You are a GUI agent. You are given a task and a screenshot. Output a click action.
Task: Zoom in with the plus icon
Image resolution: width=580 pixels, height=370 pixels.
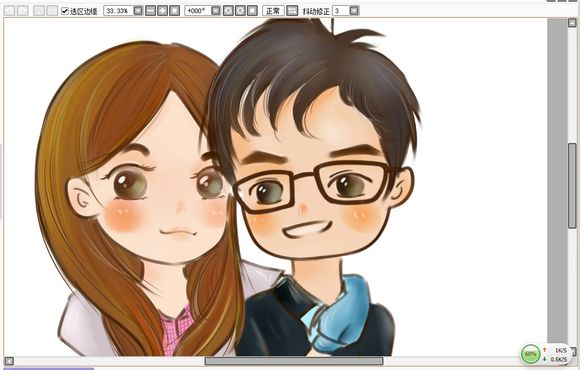[162, 11]
